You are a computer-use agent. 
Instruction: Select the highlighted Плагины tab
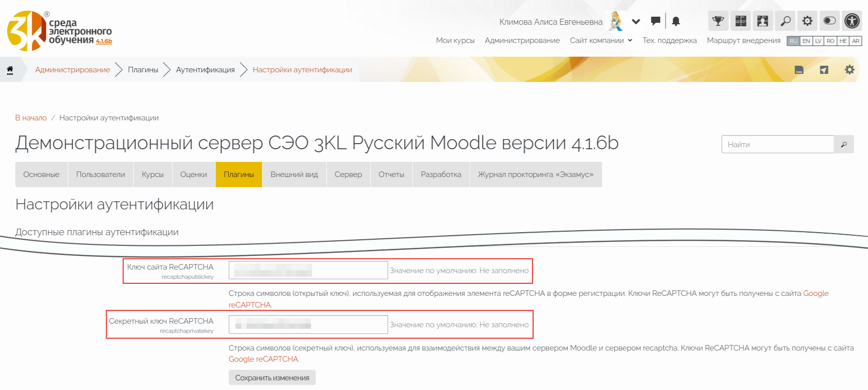point(239,175)
